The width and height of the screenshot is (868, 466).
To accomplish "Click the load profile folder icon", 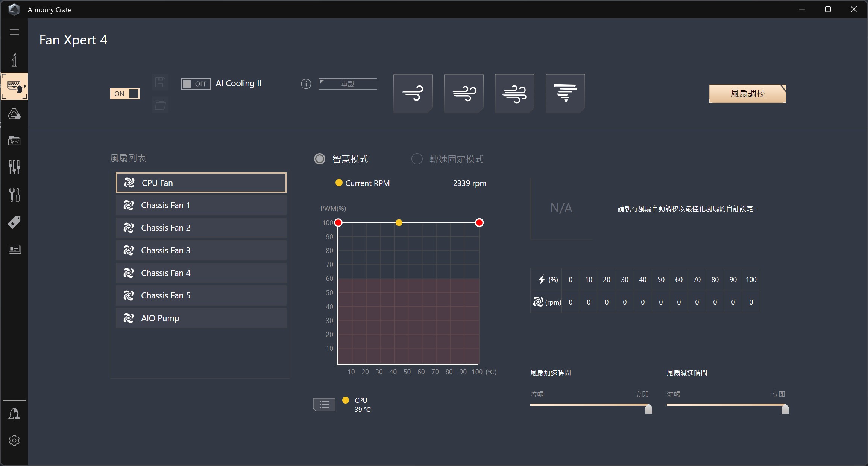I will tap(160, 105).
